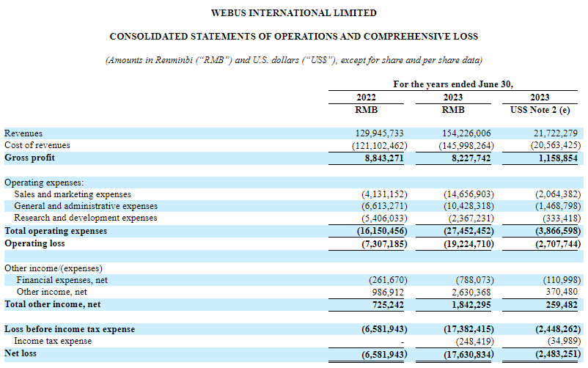Click Total operating expenses value (3,866,598)

click(x=554, y=231)
